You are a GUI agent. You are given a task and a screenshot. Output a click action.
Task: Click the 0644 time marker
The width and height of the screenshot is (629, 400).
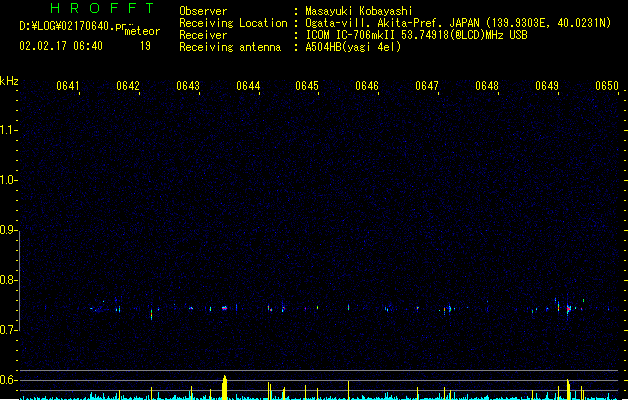click(x=248, y=86)
